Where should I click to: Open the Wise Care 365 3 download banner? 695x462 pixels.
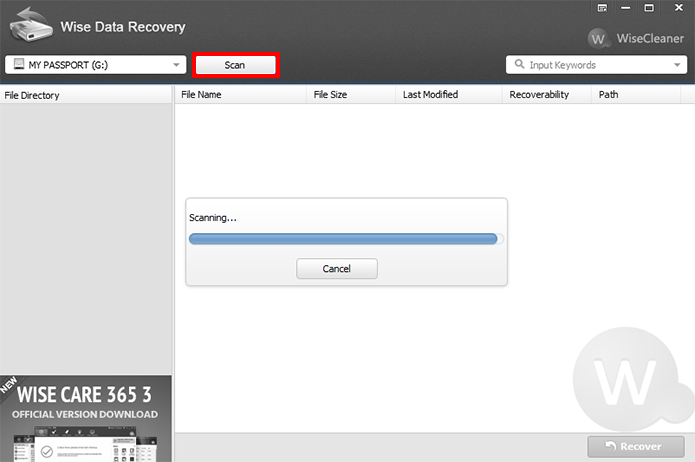86,419
